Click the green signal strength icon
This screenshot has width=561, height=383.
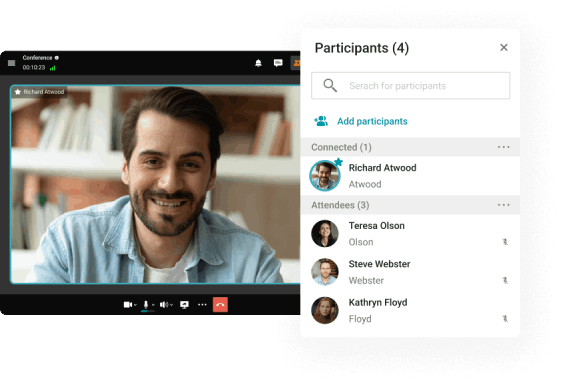(53, 68)
